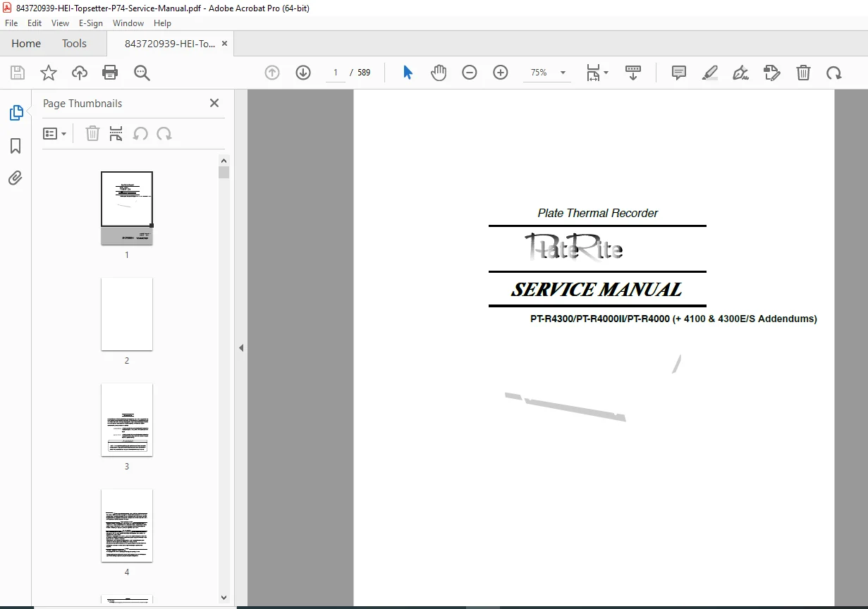Click the SERVICE MANUAL heading text

point(597,290)
